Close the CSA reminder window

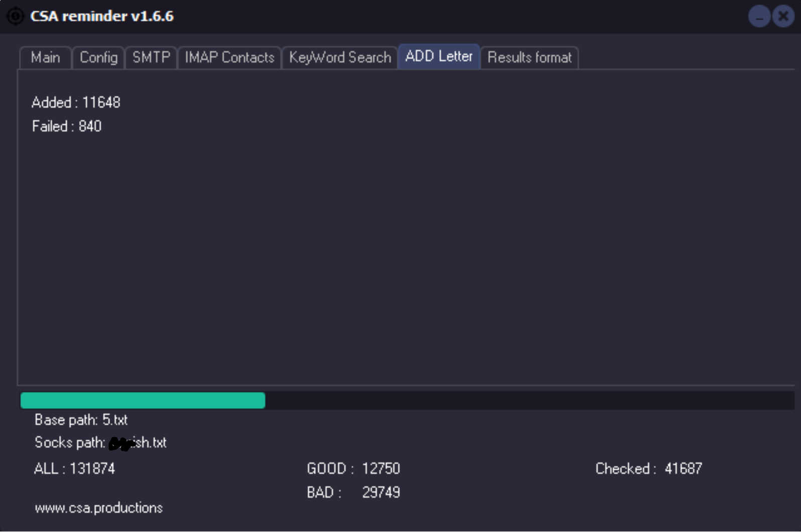click(783, 17)
